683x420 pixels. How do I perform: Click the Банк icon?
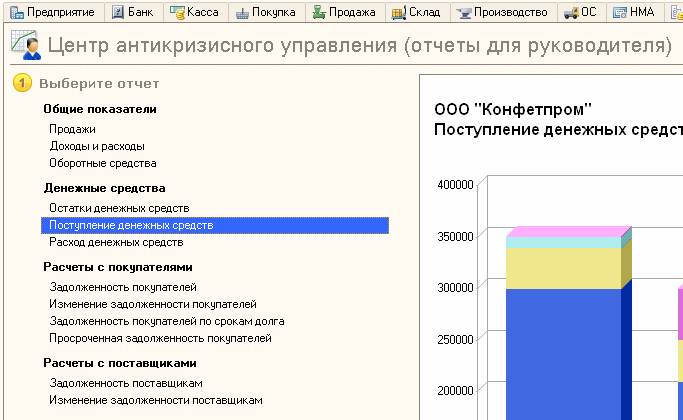click(118, 12)
